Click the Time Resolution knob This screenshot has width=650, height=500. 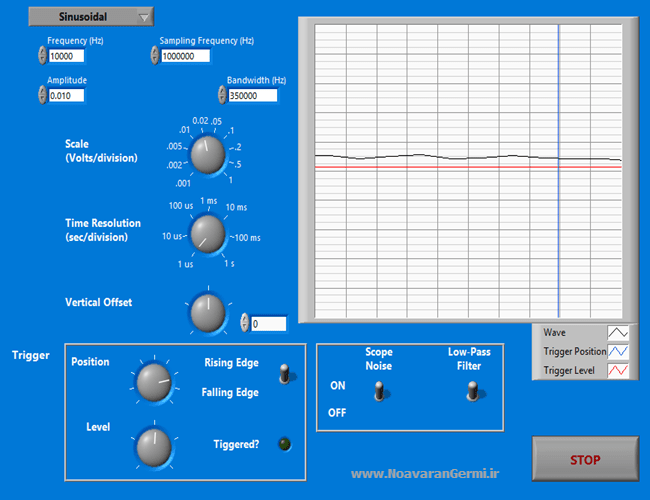click(x=207, y=234)
